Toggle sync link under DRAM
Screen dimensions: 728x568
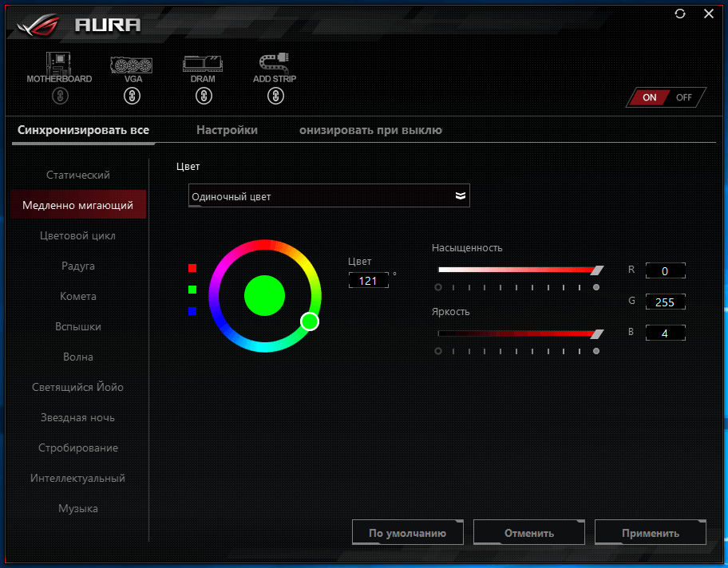pos(204,97)
